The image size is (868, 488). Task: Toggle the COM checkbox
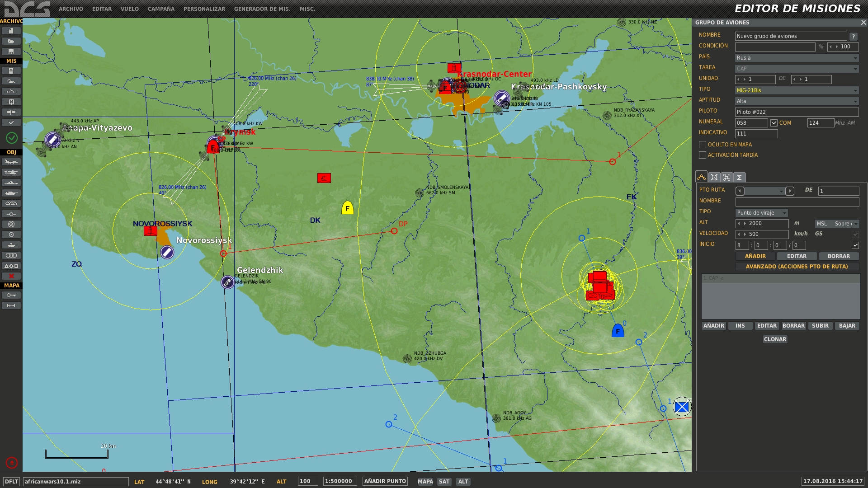click(774, 123)
